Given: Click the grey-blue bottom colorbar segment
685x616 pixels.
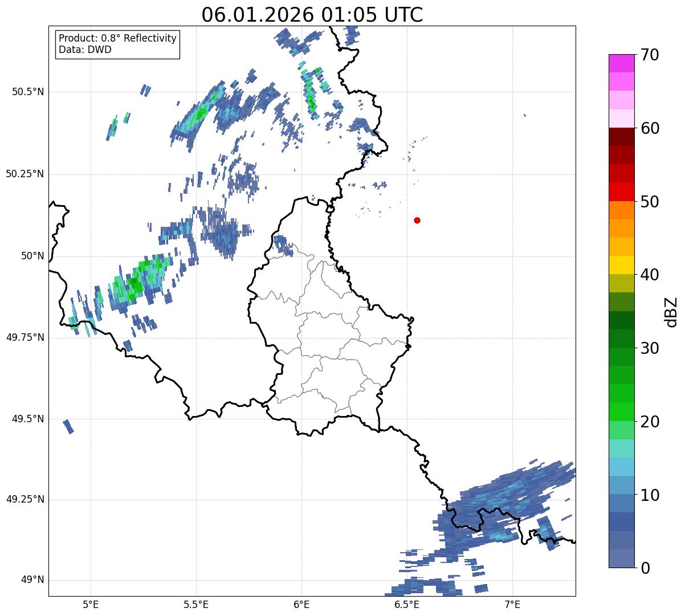Looking at the screenshot, I should click(x=621, y=558).
